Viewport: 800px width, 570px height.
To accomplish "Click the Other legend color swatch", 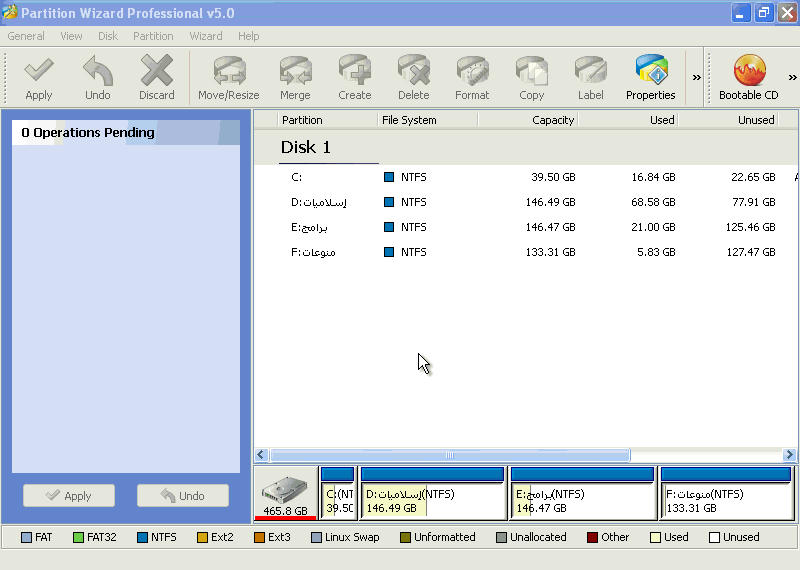I will pyautogui.click(x=592, y=537).
